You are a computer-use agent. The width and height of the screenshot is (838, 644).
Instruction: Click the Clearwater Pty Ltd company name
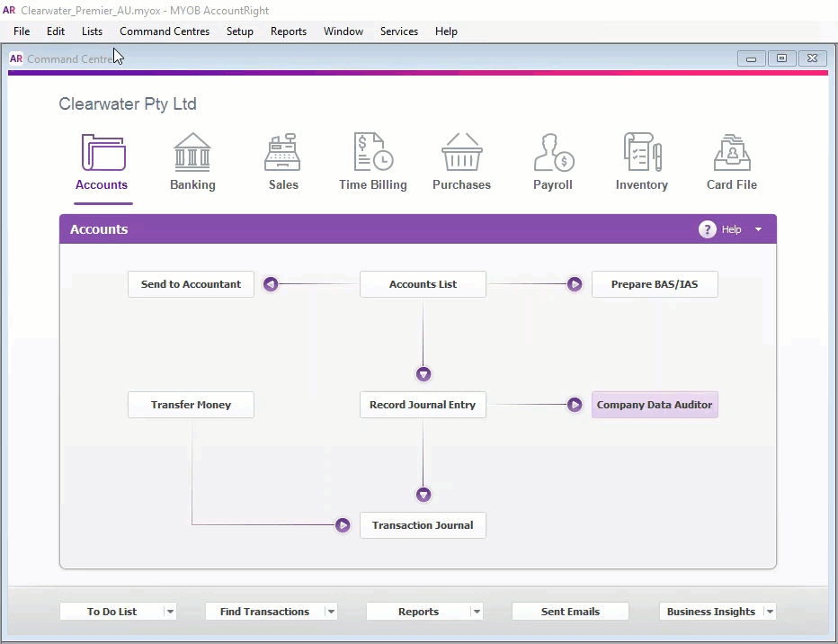(x=128, y=103)
